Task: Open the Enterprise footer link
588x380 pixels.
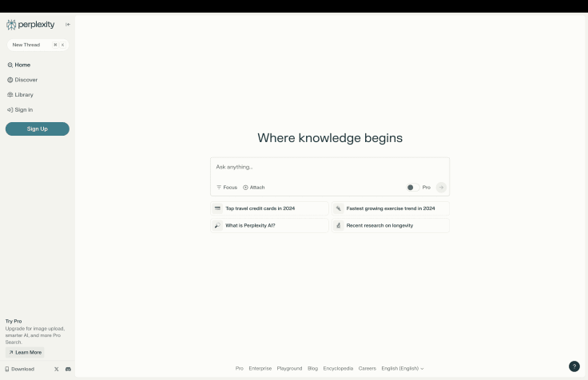Action: (x=260, y=368)
